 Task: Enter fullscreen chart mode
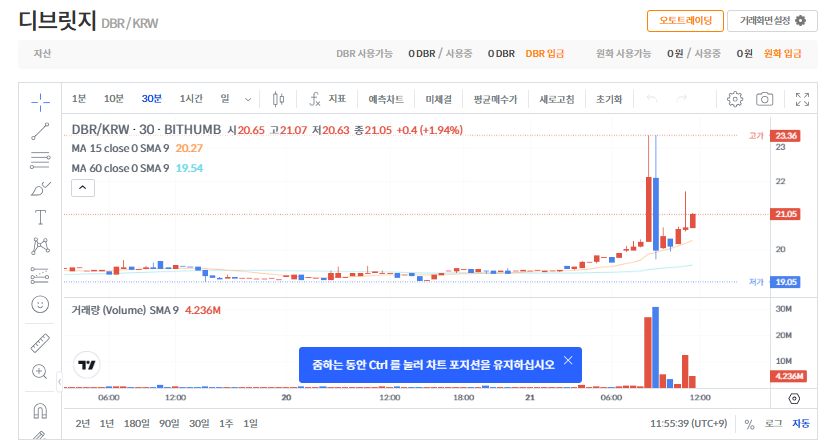click(x=802, y=99)
